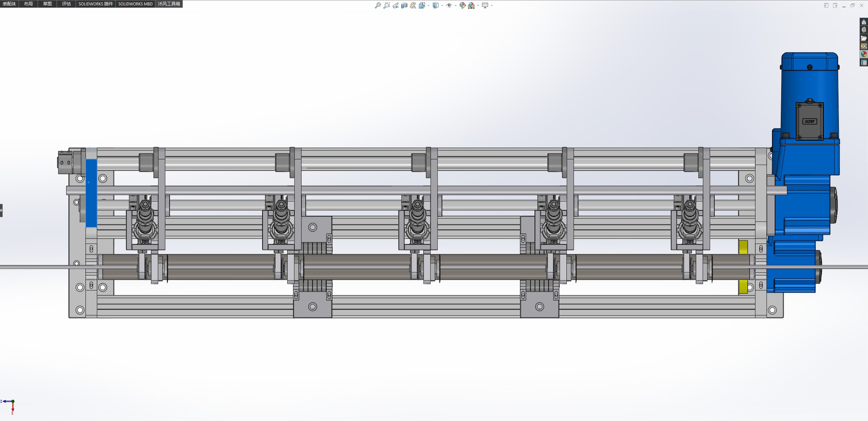
Task: Switch to the 装配体 tab
Action: tap(9, 4)
